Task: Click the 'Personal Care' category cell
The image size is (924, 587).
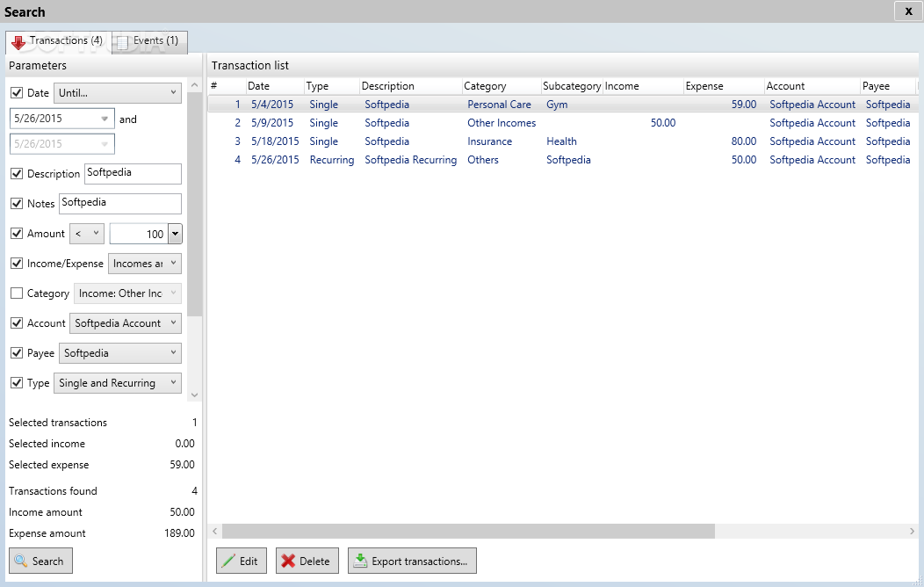Action: pyautogui.click(x=499, y=105)
